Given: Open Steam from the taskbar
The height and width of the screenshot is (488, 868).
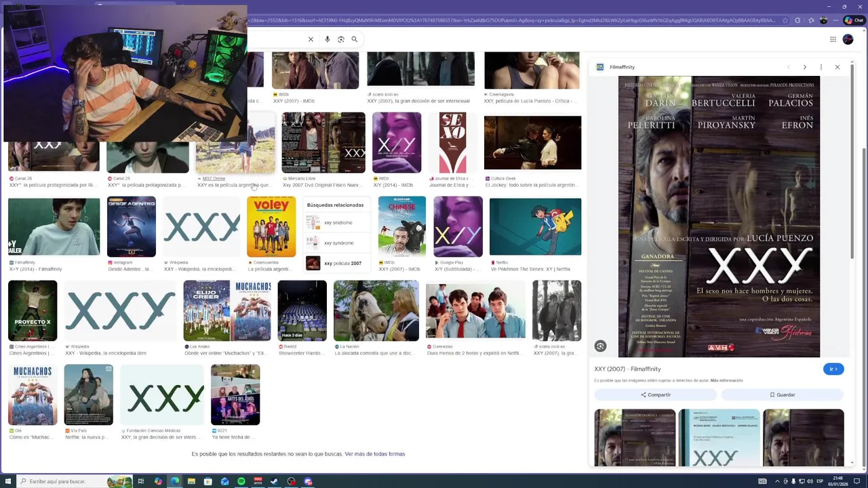Looking at the screenshot, I should [275, 481].
